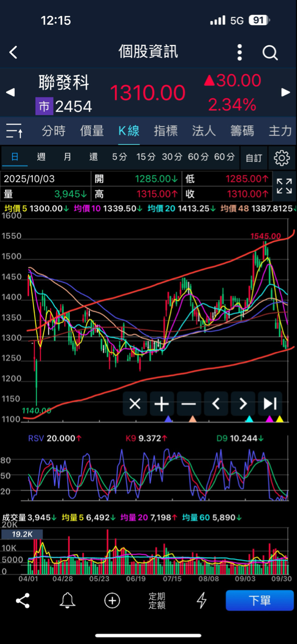This screenshot has width=297, height=644.
Task: Add stock to watchlist with plus circle
Action: 112,600
